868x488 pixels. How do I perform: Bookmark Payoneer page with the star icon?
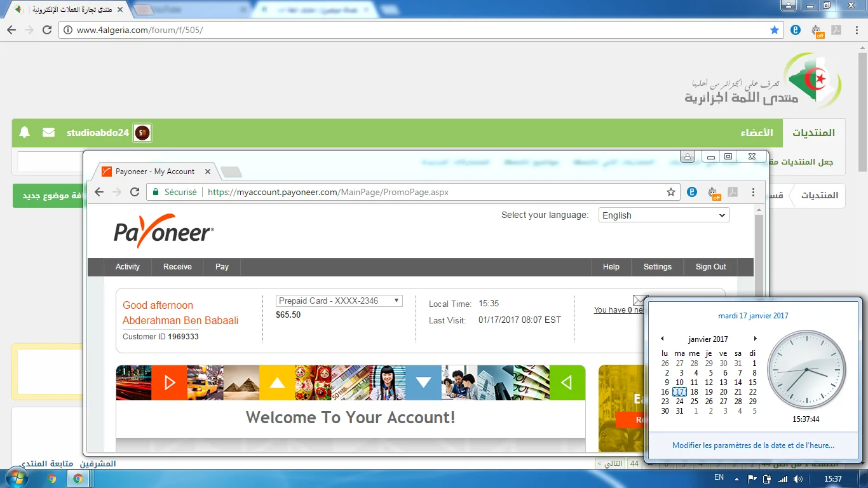coord(670,192)
